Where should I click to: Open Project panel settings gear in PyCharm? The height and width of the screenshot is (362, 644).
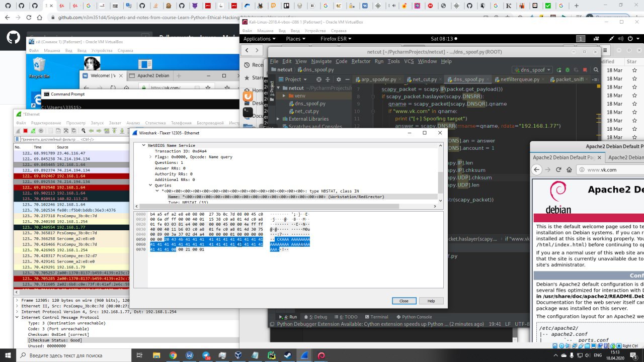(x=338, y=79)
